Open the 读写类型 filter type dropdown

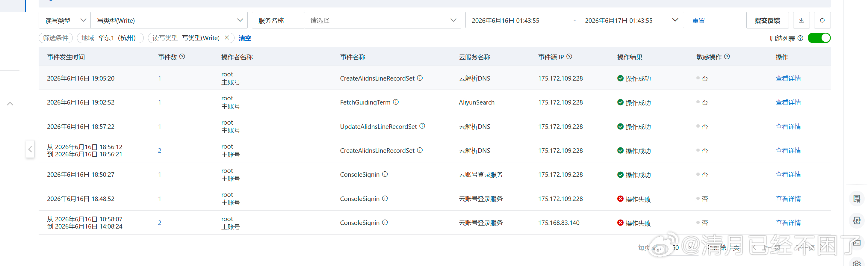[x=65, y=20]
